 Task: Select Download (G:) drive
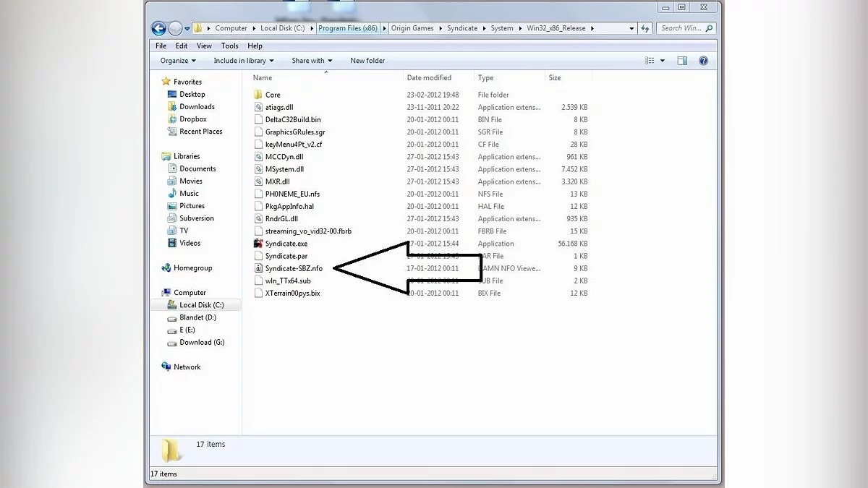202,343
